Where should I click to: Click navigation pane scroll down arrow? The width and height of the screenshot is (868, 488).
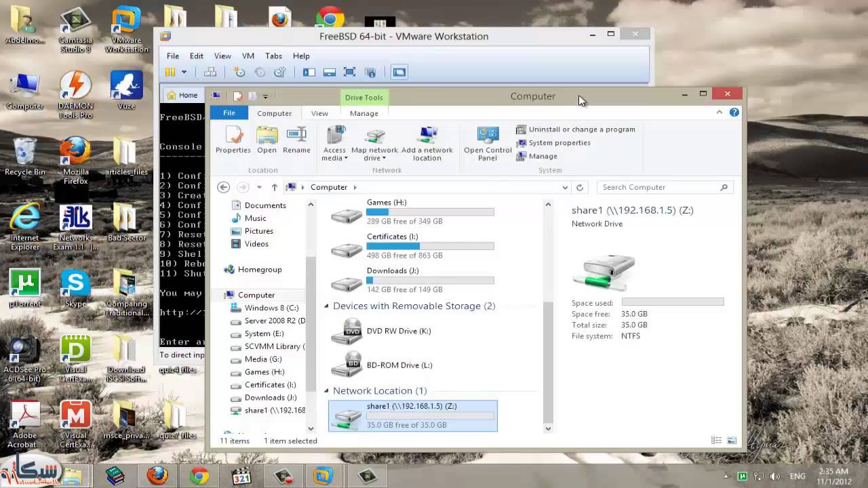point(311,428)
